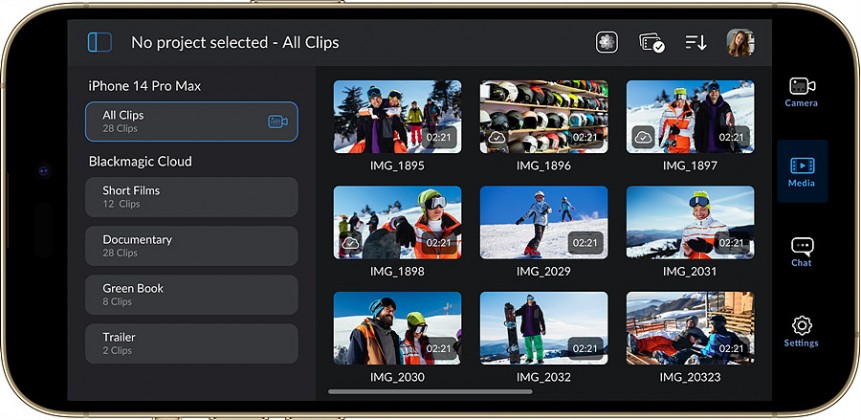Open the sort order icon
This screenshot has width=861, height=420.
point(696,42)
